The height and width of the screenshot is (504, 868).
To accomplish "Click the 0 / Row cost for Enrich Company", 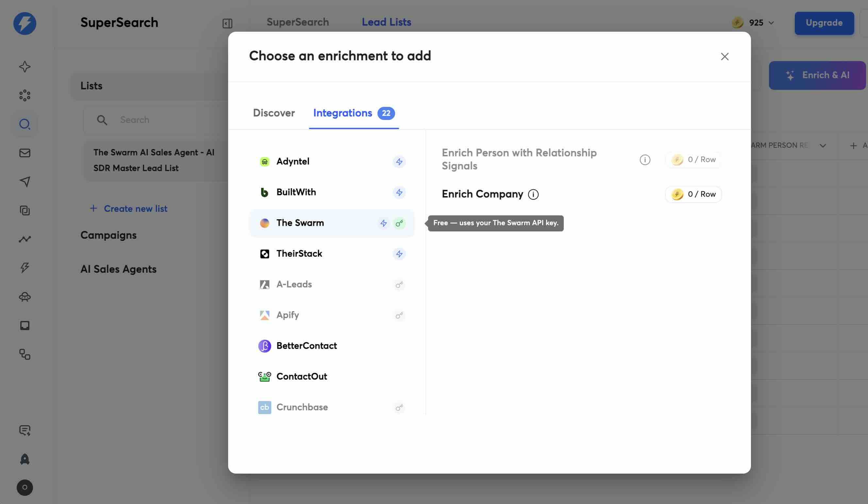I will pos(693,194).
